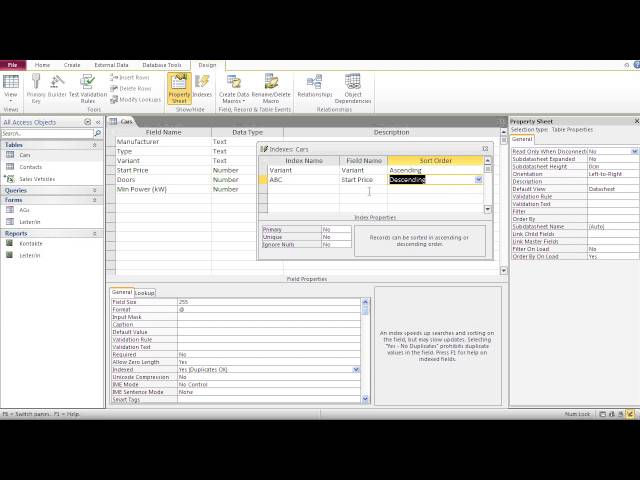Viewport: 640px width, 480px height.
Task: Switch to the Create ribbon tab
Action: pos(72,65)
